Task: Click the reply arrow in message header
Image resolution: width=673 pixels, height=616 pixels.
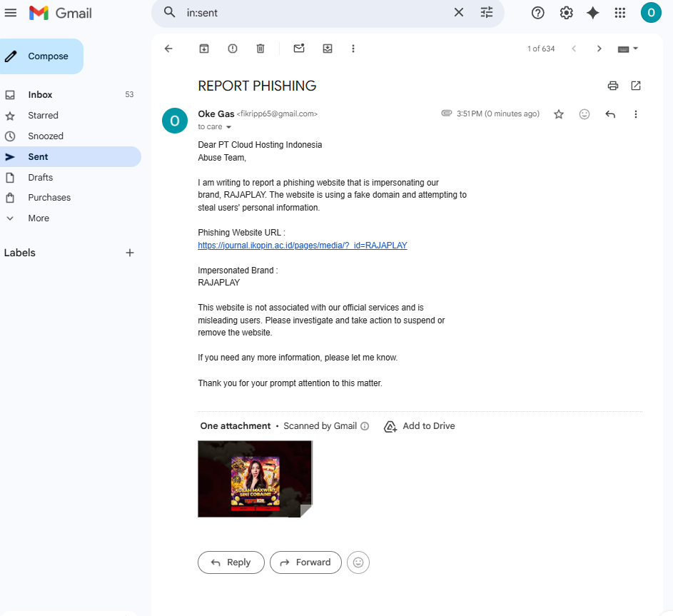Action: (x=610, y=114)
